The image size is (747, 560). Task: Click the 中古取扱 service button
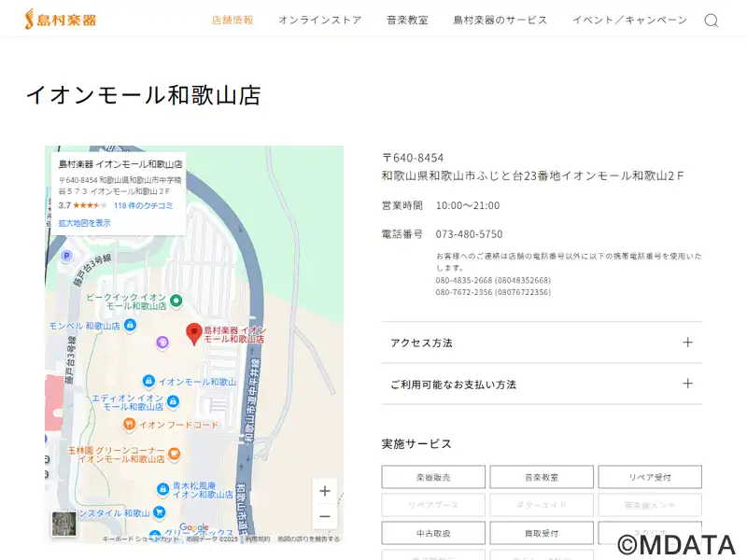[x=433, y=533]
